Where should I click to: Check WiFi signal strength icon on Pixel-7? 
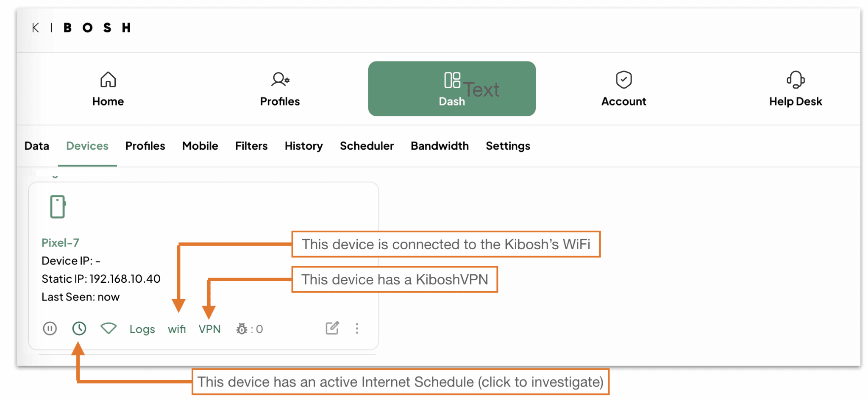coord(108,328)
